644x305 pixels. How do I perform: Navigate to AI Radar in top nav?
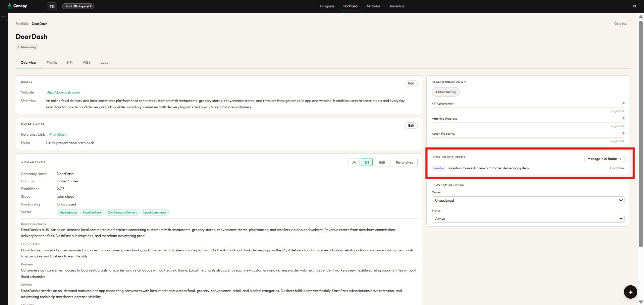pos(373,6)
